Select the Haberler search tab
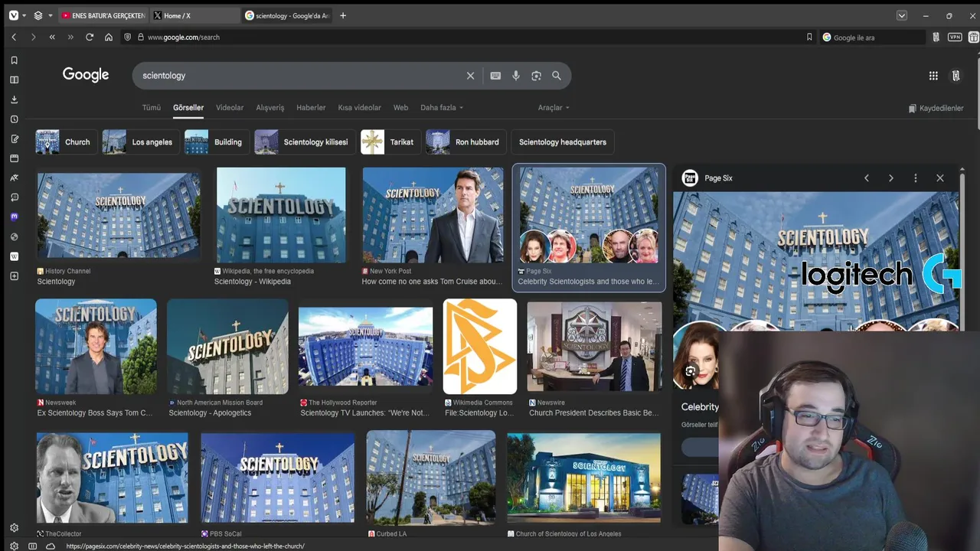 coord(311,108)
